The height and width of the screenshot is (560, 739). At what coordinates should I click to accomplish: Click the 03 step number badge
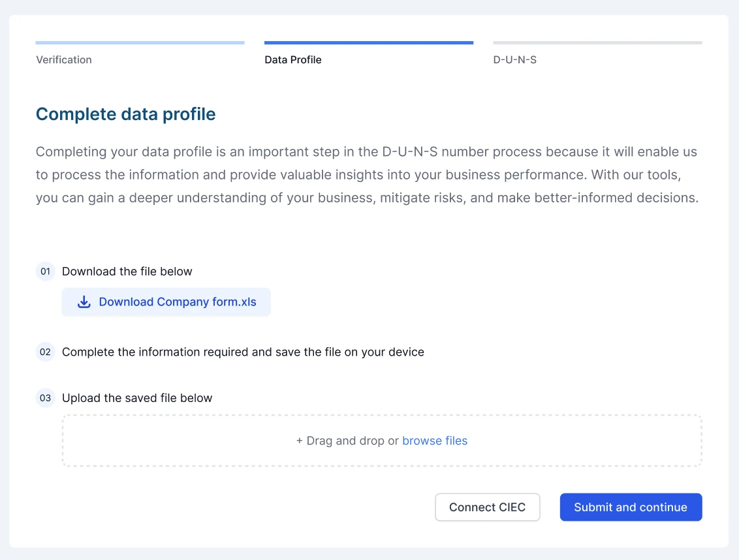coord(45,398)
